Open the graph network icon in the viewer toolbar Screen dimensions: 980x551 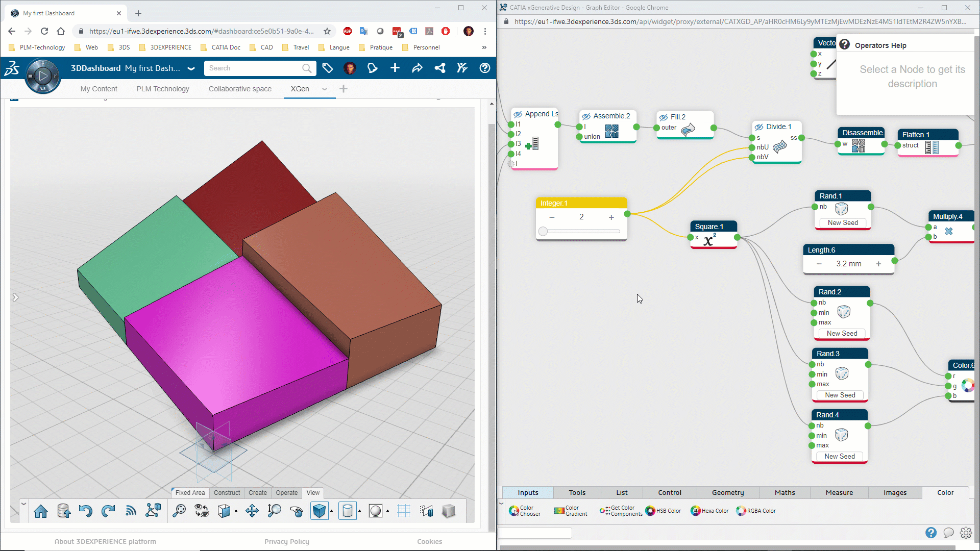click(153, 511)
